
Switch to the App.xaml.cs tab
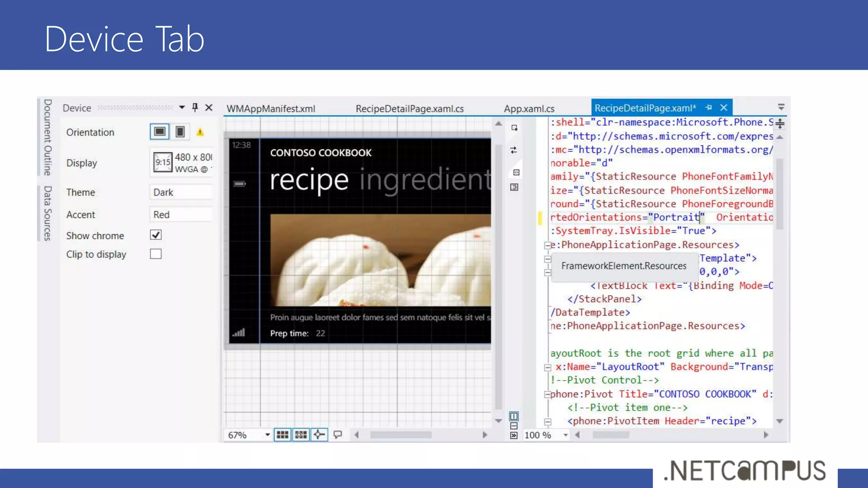coord(529,108)
